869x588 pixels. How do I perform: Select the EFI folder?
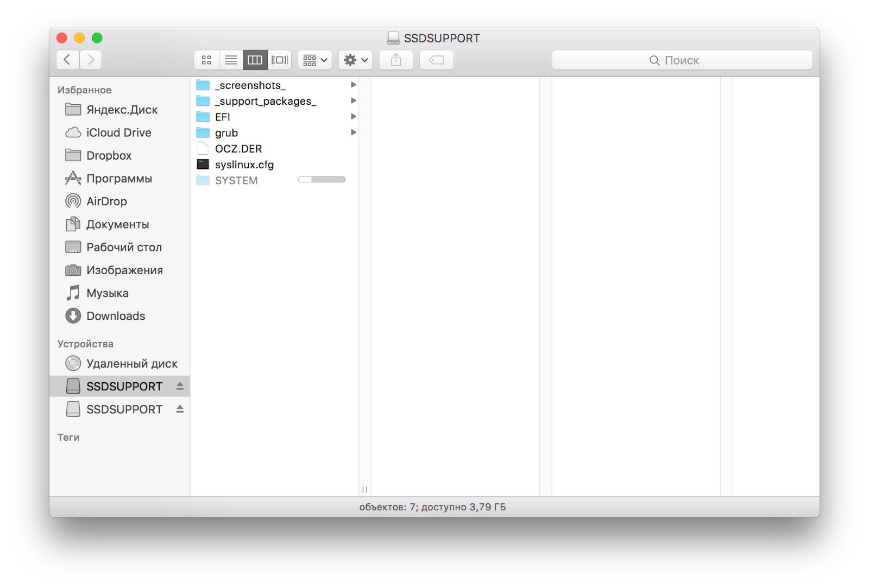click(274, 117)
